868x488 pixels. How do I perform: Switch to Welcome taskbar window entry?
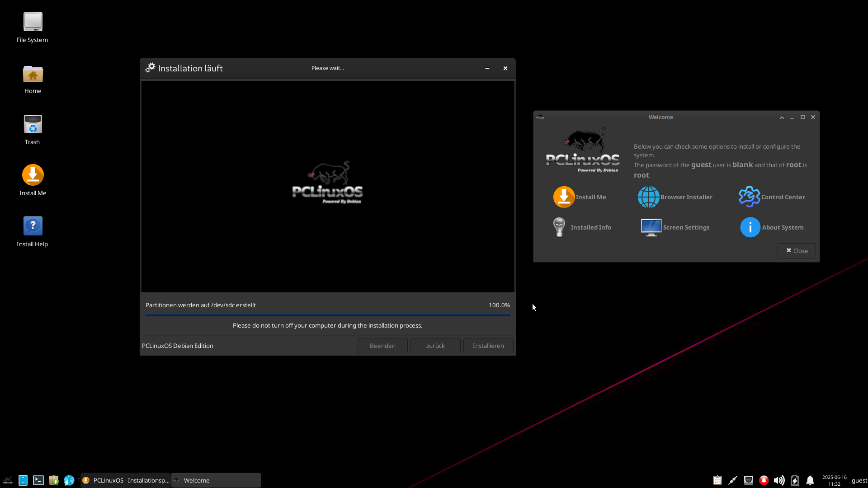point(216,480)
